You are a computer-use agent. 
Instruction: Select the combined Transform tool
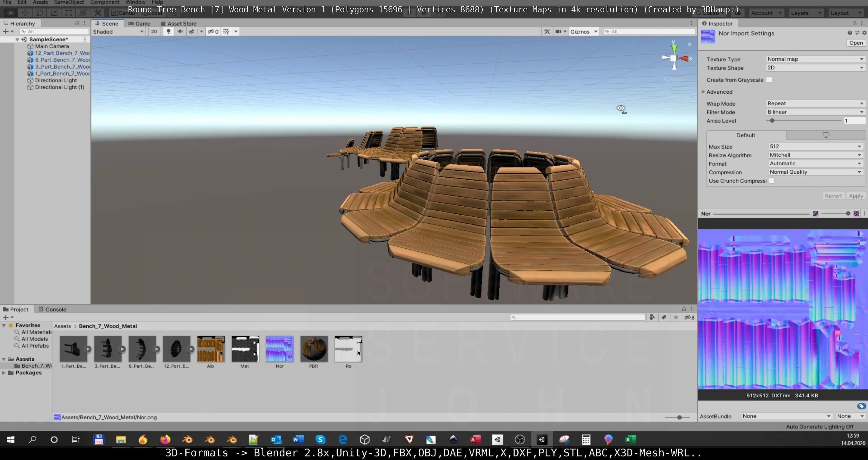(x=83, y=13)
